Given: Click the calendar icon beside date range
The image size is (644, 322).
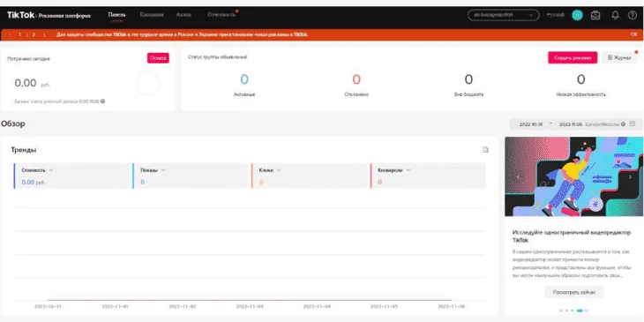Looking at the screenshot, I should 632,124.
